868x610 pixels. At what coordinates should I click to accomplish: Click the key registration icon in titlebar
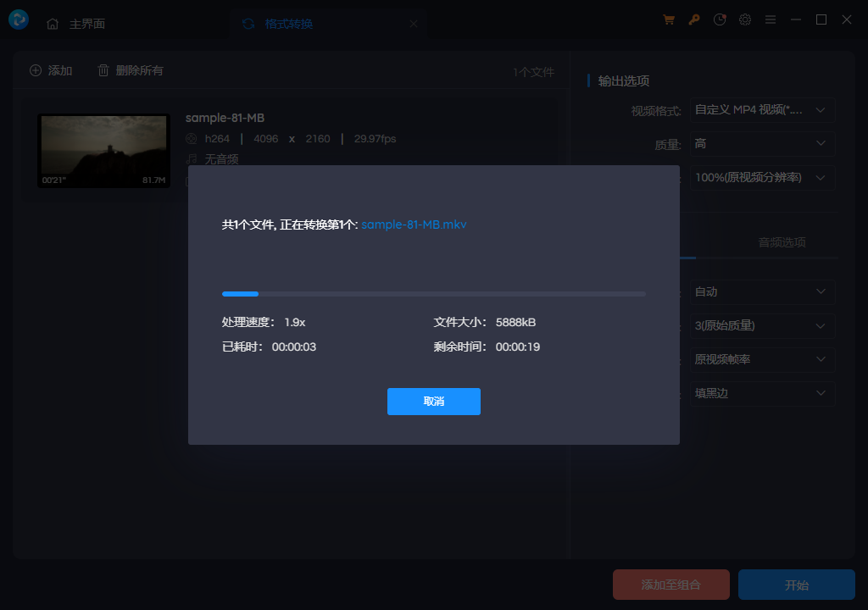pos(694,19)
